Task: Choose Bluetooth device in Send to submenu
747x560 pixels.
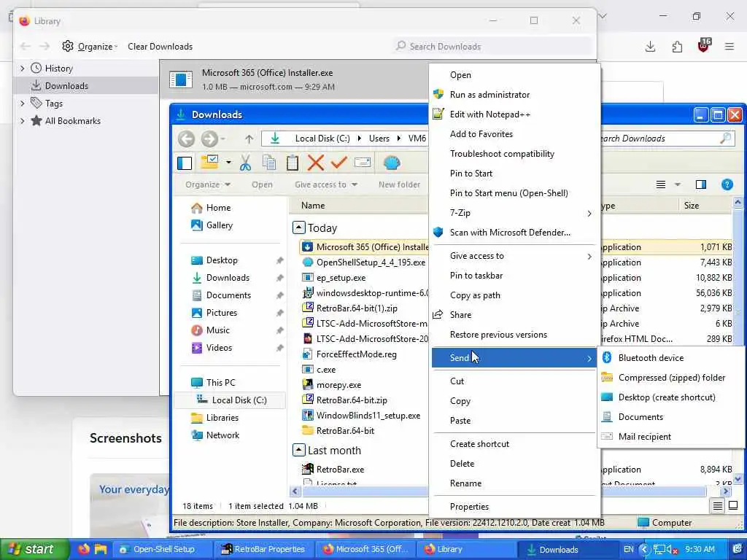Action: pos(671,357)
